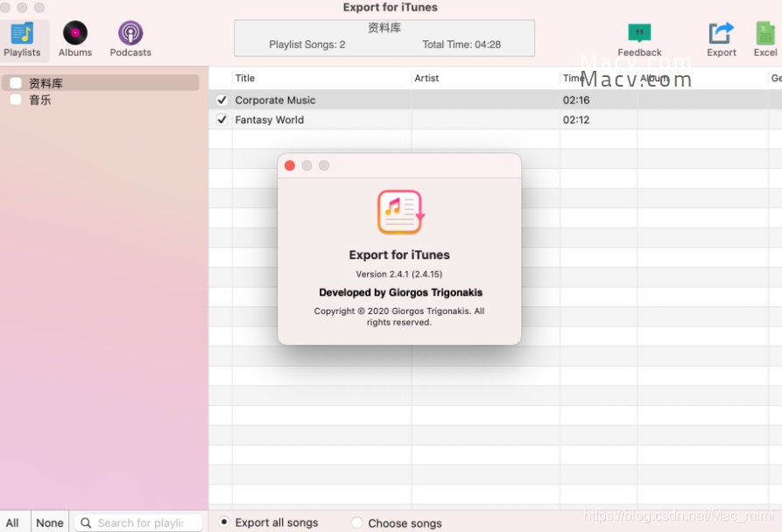782x532 pixels.
Task: Click the Excel spreadsheet icon
Action: pyautogui.click(x=765, y=33)
